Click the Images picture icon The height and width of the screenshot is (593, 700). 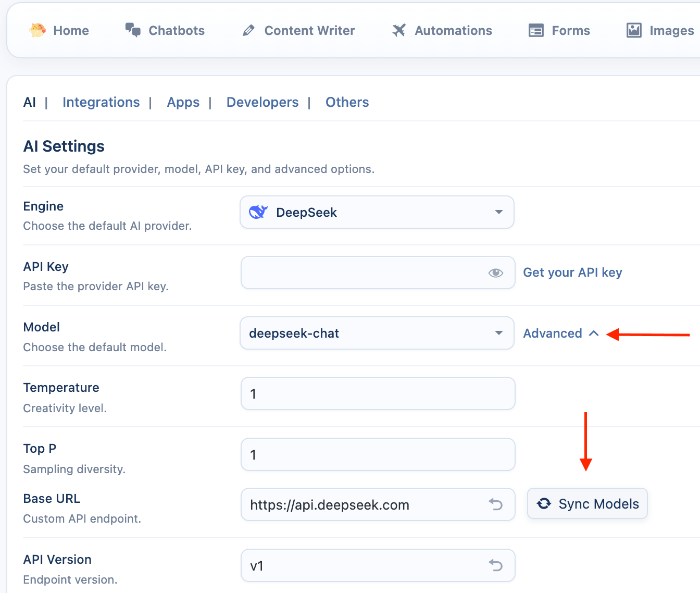pyautogui.click(x=634, y=31)
